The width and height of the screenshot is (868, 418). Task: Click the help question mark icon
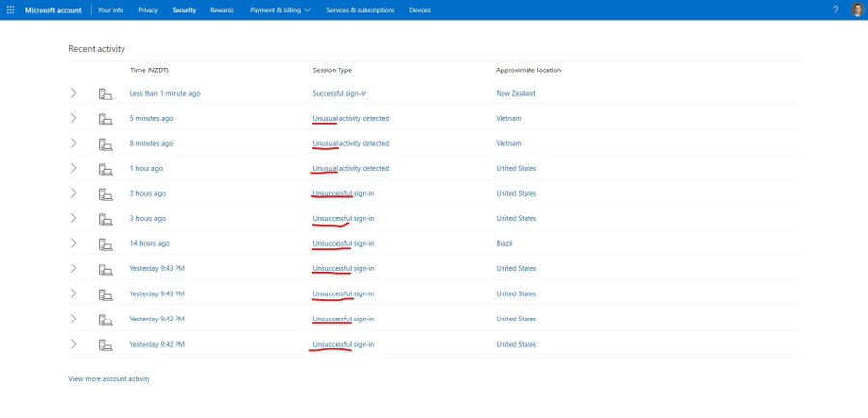[835, 10]
